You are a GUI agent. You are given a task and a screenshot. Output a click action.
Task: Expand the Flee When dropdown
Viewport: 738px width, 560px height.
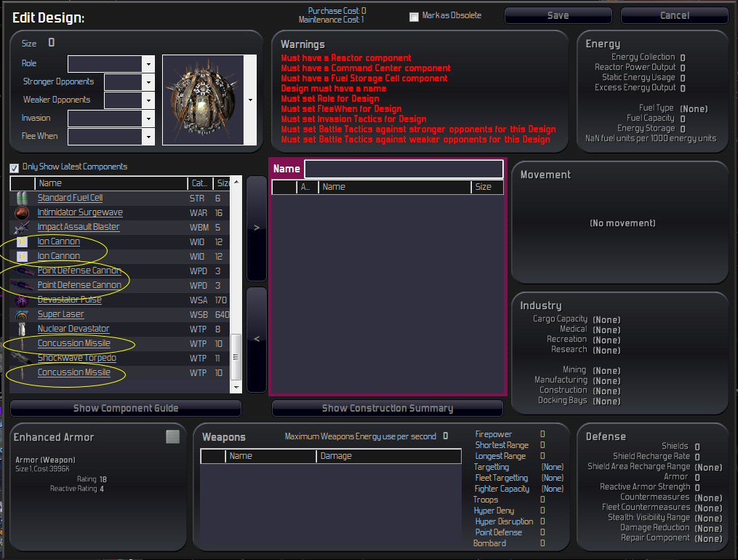(148, 137)
